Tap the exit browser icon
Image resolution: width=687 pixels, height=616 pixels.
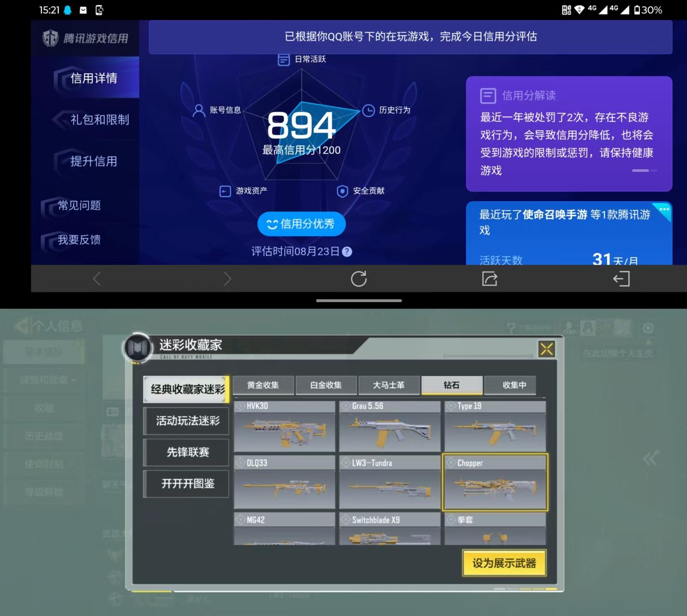pos(621,279)
